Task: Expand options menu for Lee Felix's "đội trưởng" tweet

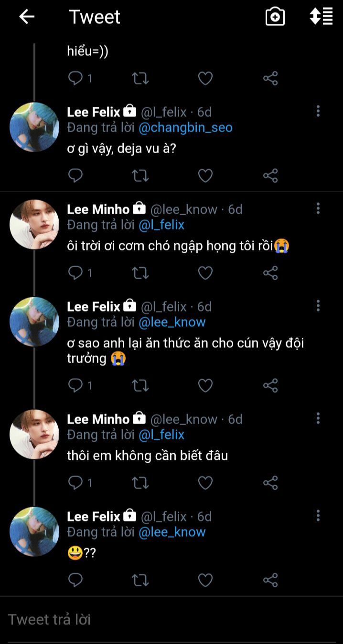Action: [x=318, y=306]
